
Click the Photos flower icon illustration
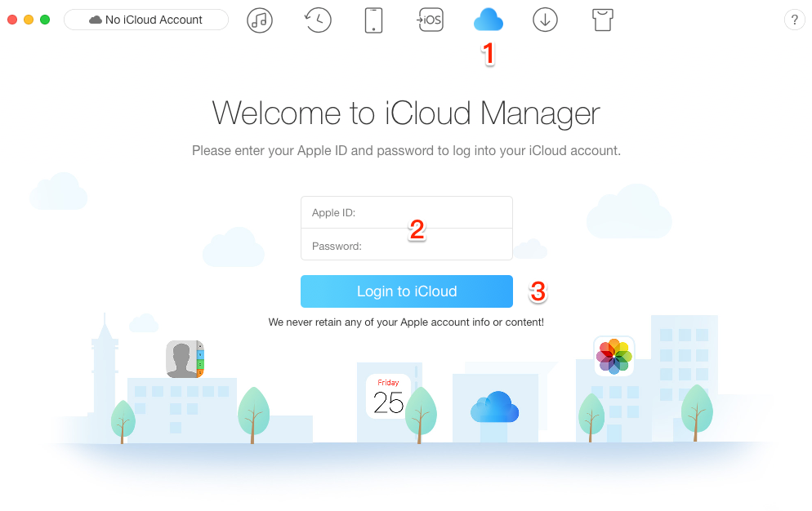point(613,356)
